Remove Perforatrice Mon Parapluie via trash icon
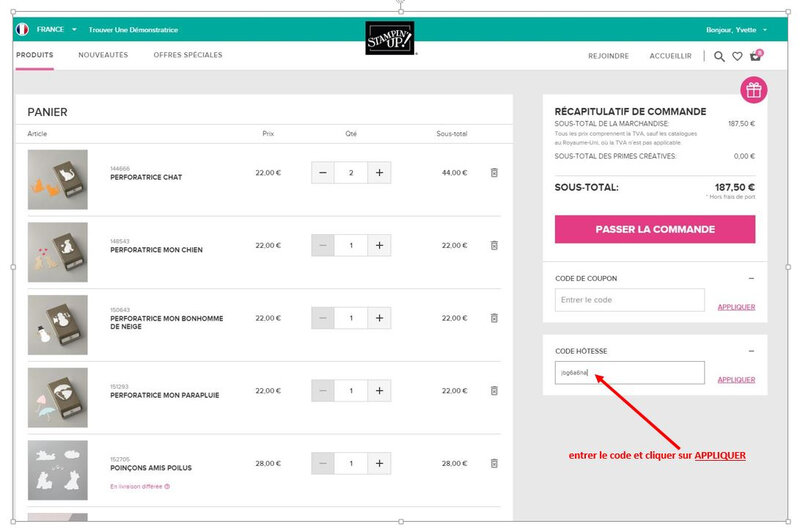 (x=494, y=391)
